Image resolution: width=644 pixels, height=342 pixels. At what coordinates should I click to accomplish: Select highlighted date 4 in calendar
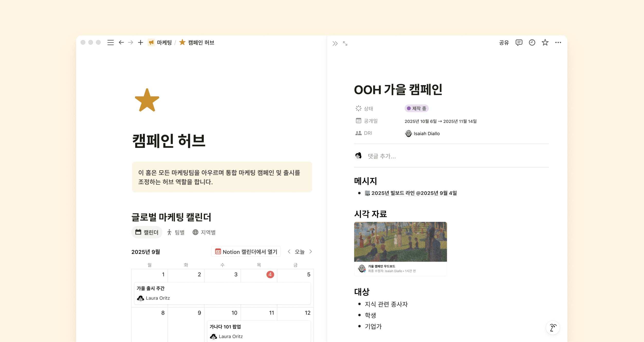point(270,274)
